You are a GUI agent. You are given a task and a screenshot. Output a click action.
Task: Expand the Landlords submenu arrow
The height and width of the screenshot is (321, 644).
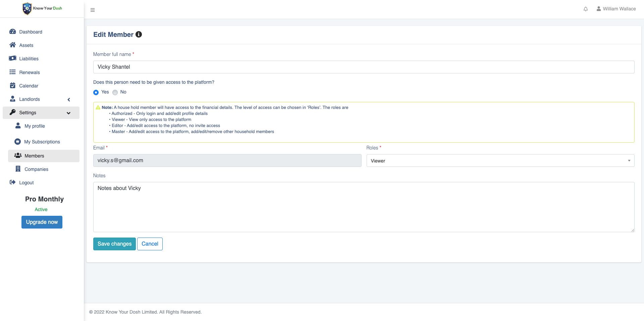point(69,100)
